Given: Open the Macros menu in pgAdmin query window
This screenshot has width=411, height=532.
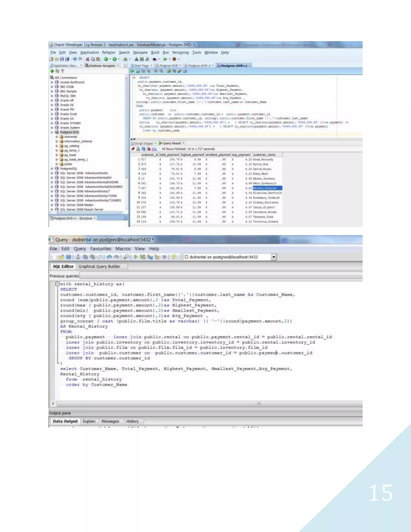Looking at the screenshot, I should pyautogui.click(x=123, y=249).
